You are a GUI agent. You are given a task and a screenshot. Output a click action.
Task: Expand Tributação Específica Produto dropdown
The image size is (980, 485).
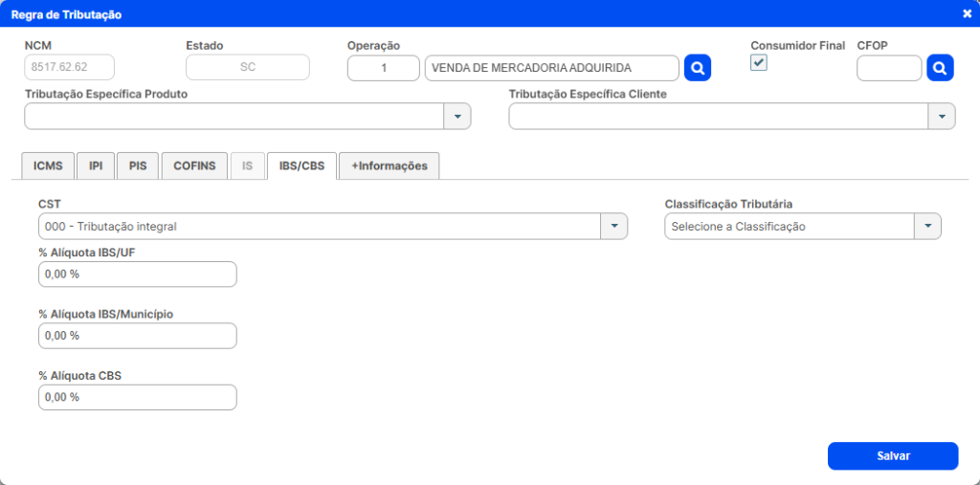pyautogui.click(x=457, y=116)
